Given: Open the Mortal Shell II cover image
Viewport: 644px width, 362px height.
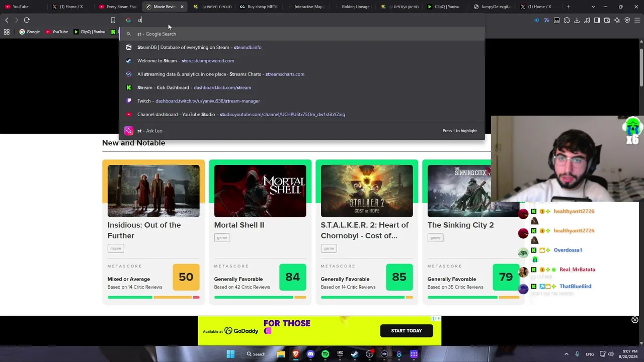Looking at the screenshot, I should click(x=260, y=191).
